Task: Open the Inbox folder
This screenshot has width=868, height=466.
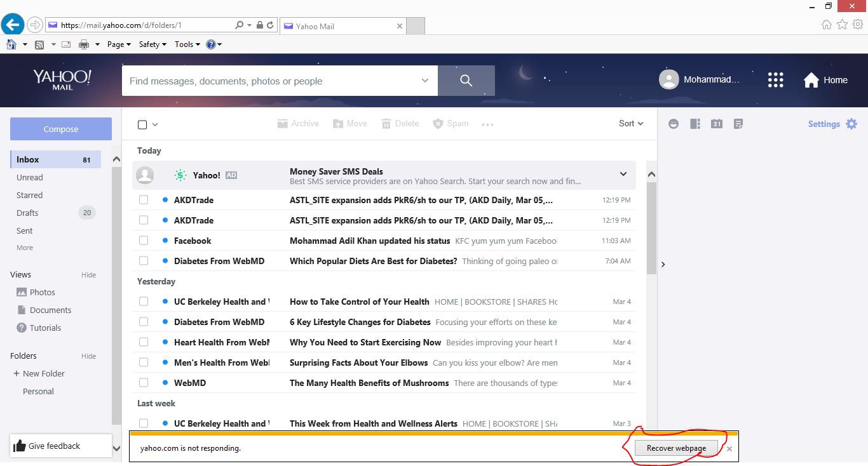Action: pos(55,159)
